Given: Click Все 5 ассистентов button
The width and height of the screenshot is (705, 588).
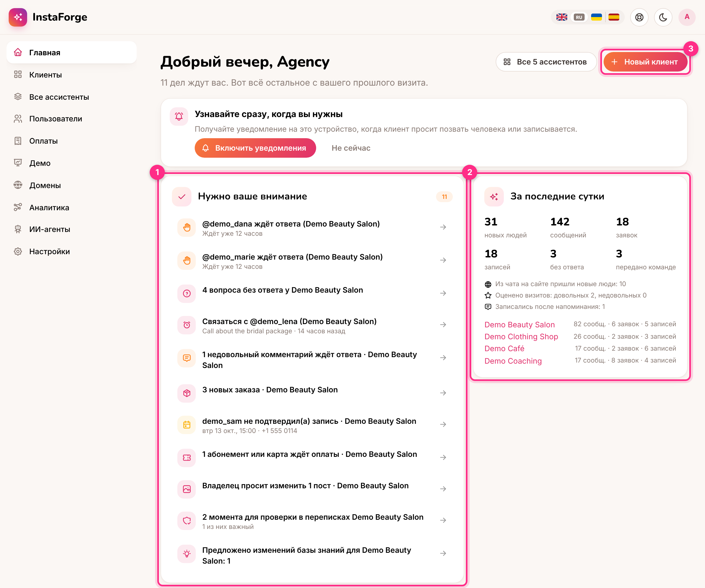Looking at the screenshot, I should point(546,62).
